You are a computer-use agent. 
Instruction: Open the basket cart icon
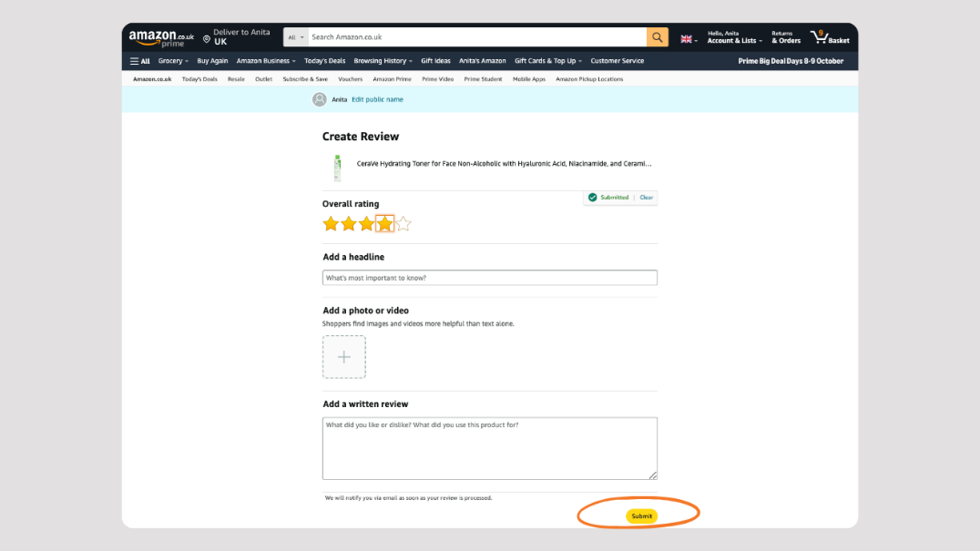pos(830,36)
